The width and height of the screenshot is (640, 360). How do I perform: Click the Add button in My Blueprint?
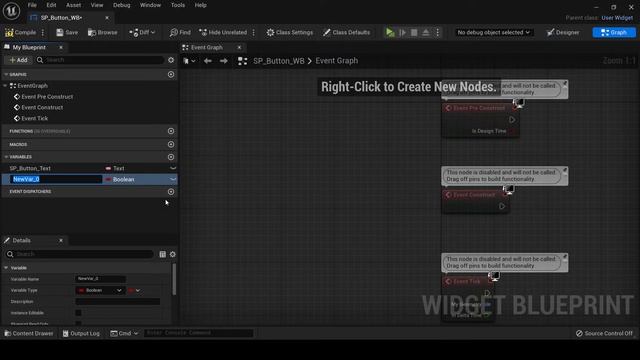pyautogui.click(x=18, y=60)
